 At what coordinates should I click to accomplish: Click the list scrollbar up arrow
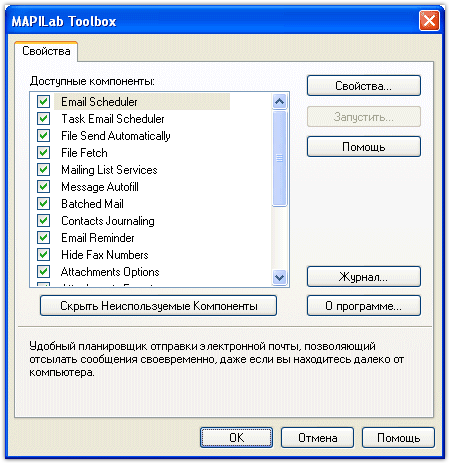pos(279,101)
